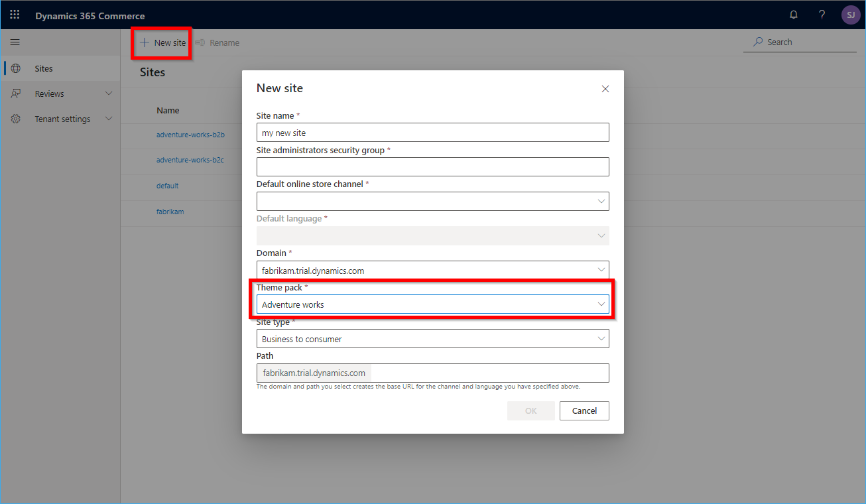866x504 pixels.
Task: Expand the Reviews section chevron
Action: 108,93
